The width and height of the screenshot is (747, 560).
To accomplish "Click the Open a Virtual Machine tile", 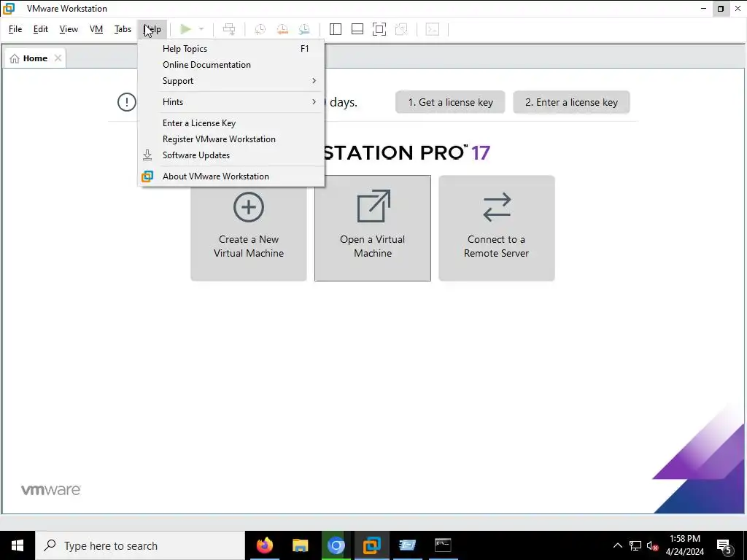I will tap(373, 228).
